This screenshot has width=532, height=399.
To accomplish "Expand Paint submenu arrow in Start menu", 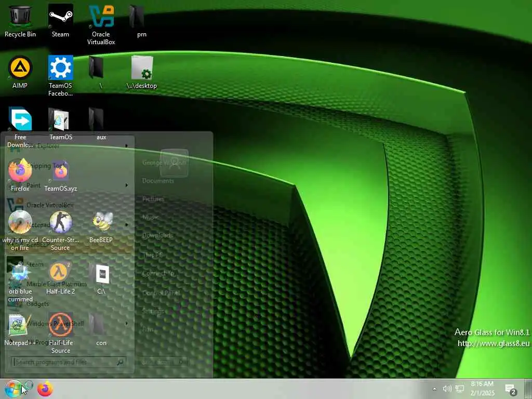I will [127, 185].
